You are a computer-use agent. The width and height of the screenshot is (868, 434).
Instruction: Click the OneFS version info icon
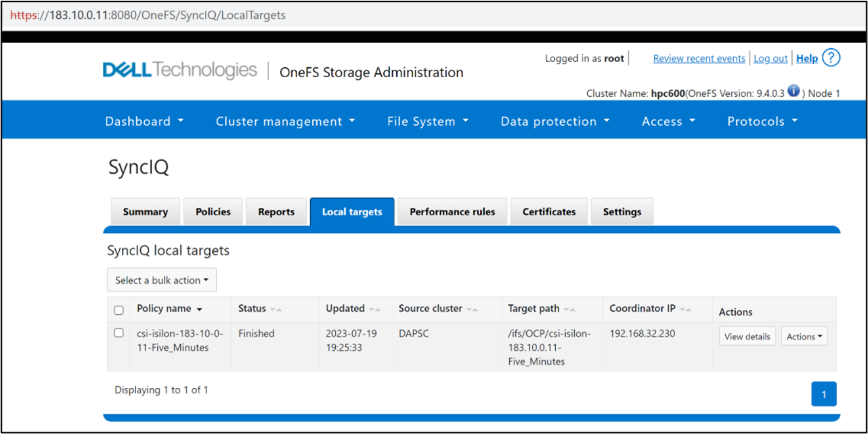click(793, 91)
